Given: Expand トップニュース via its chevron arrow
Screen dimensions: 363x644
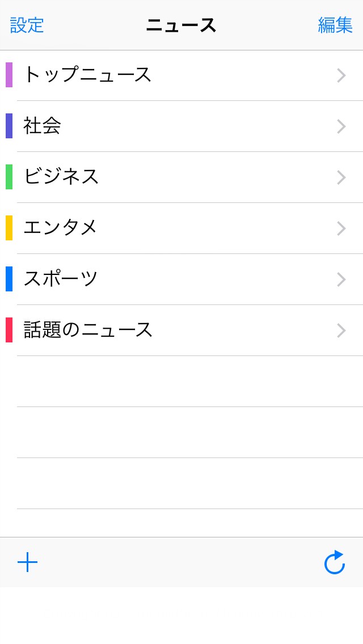Looking at the screenshot, I should (x=341, y=75).
